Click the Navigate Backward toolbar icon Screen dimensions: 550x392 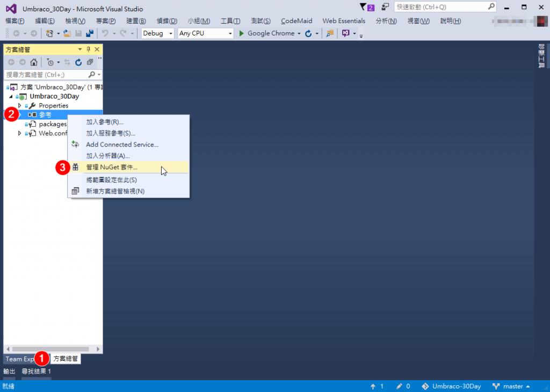click(17, 33)
